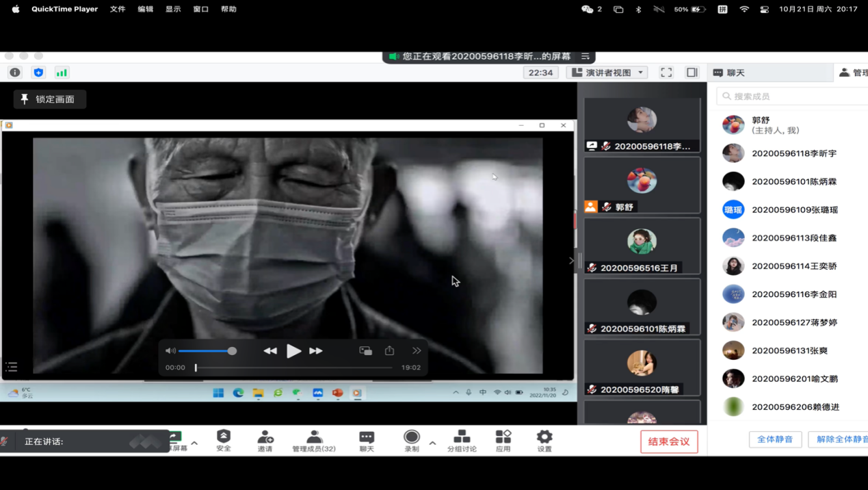
Task: Click Windows Start icon in shared taskbar
Action: pyautogui.click(x=218, y=393)
